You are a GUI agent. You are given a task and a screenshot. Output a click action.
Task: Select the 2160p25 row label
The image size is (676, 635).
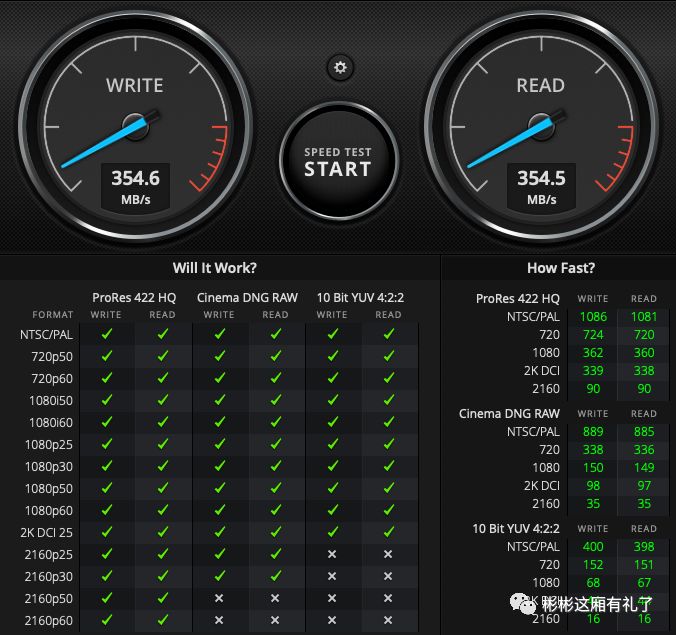point(49,554)
